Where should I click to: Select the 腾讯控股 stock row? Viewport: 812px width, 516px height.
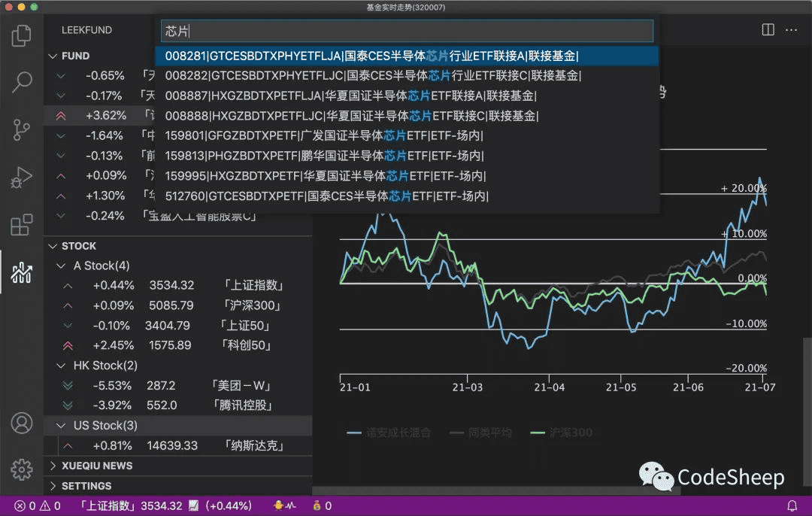coord(178,405)
